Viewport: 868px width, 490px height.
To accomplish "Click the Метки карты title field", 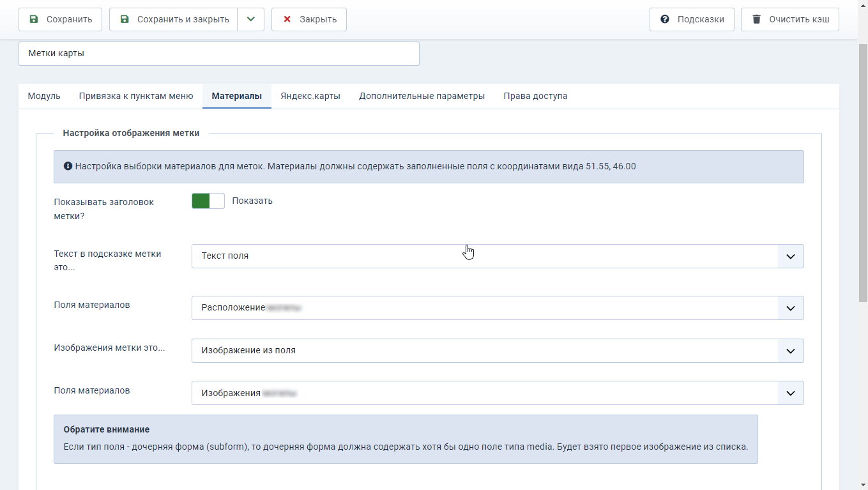I will (219, 54).
